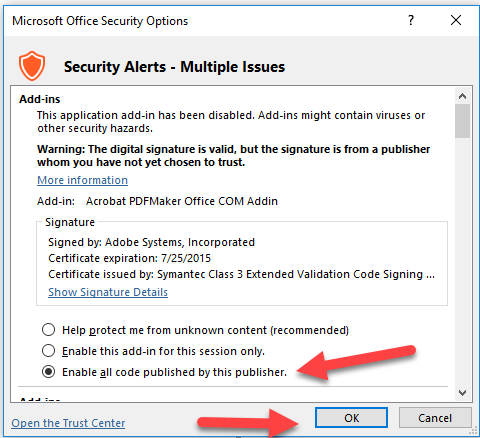480x438 pixels.
Task: Open the More information link
Action: (x=82, y=180)
